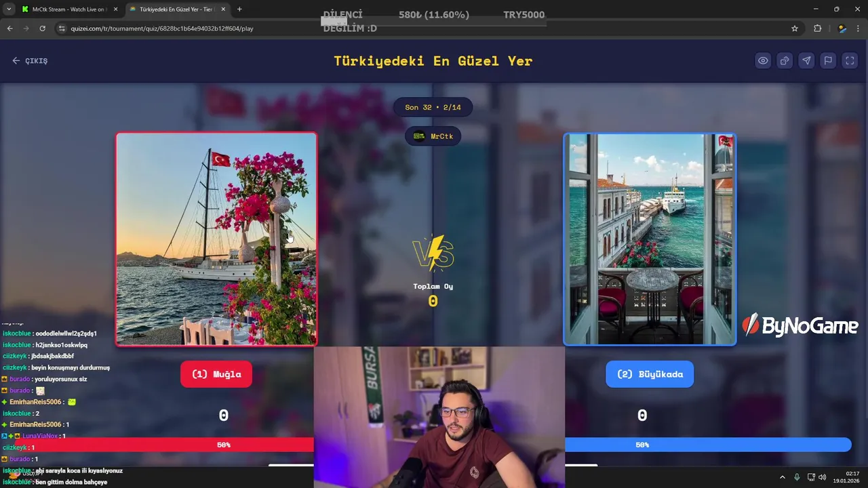Click the Son 32 • 2/14 round indicator

[x=433, y=107]
